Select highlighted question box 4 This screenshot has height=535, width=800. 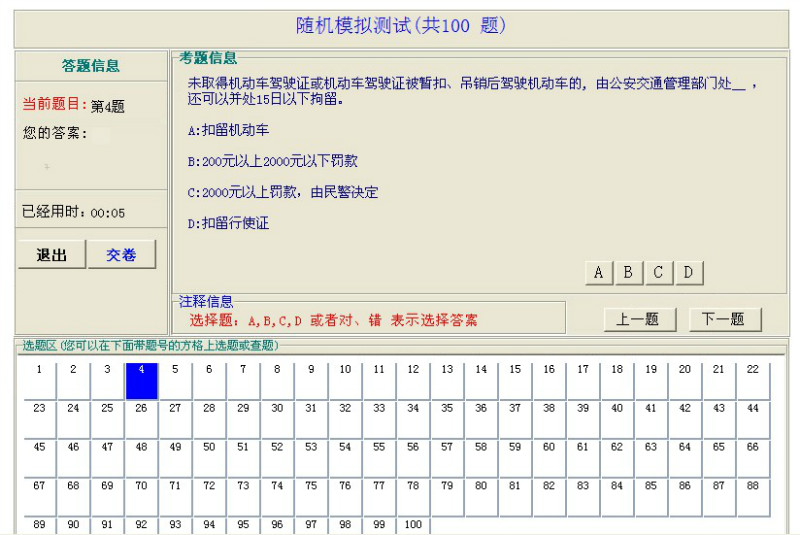(141, 381)
